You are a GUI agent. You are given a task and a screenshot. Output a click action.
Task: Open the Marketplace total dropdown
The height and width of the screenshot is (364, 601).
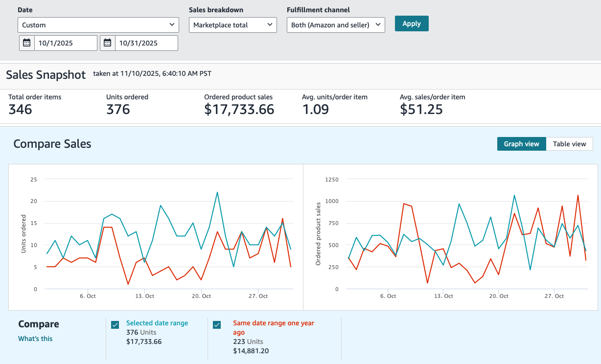pyautogui.click(x=233, y=24)
